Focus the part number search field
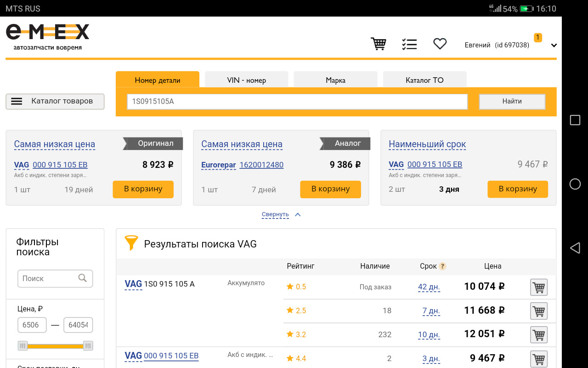Image resolution: width=588 pixels, height=368 pixels. click(x=297, y=102)
